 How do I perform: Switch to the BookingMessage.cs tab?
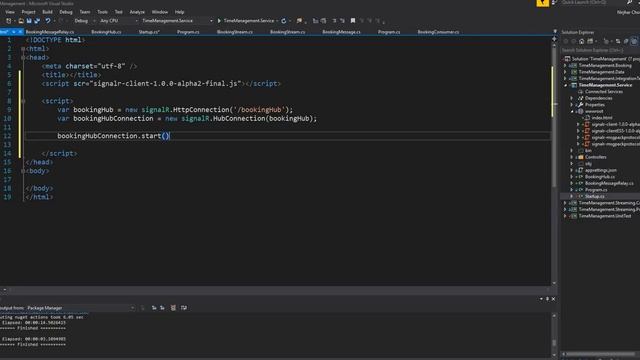click(341, 32)
